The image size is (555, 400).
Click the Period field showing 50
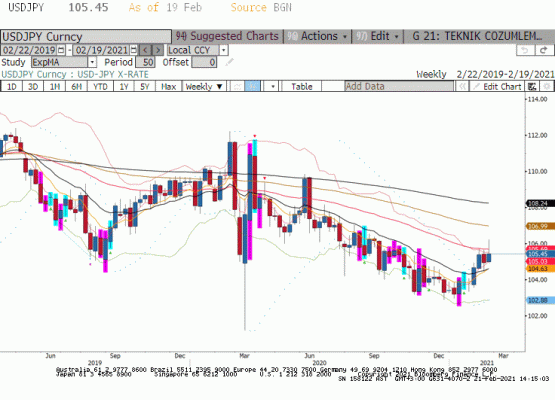(145, 62)
